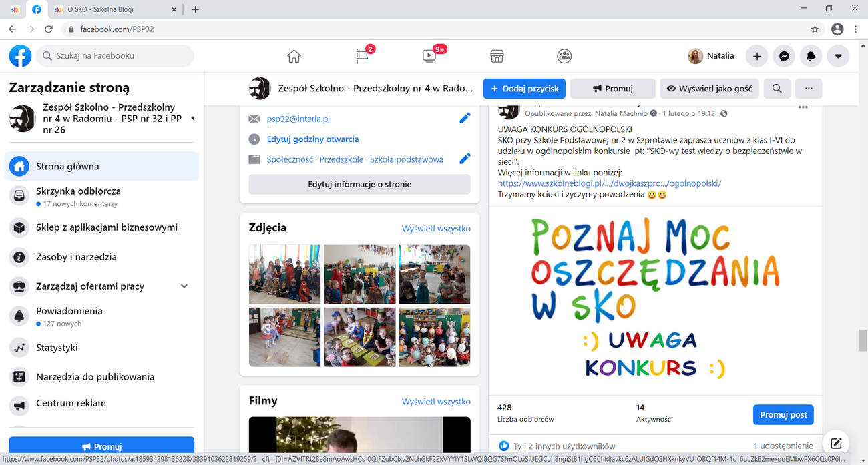
Task: Open the Create plus menu
Action: point(757,56)
